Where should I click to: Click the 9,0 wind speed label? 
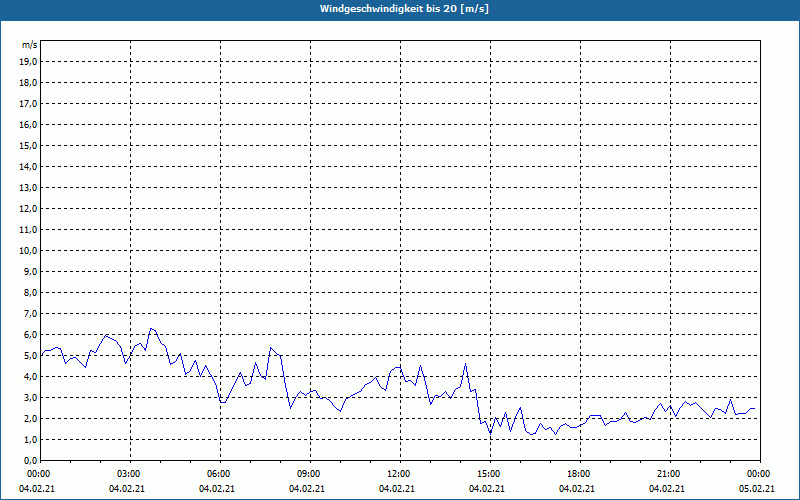30,271
